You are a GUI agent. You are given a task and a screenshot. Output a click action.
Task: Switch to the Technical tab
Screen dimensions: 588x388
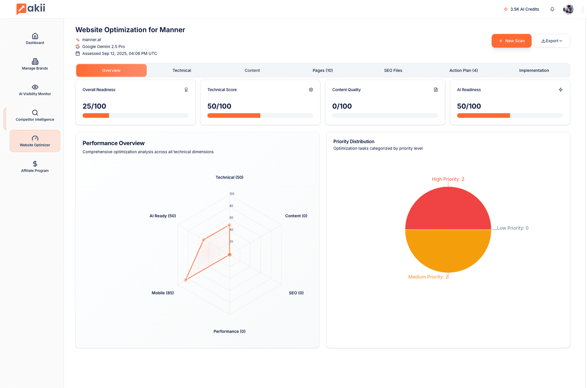[182, 70]
